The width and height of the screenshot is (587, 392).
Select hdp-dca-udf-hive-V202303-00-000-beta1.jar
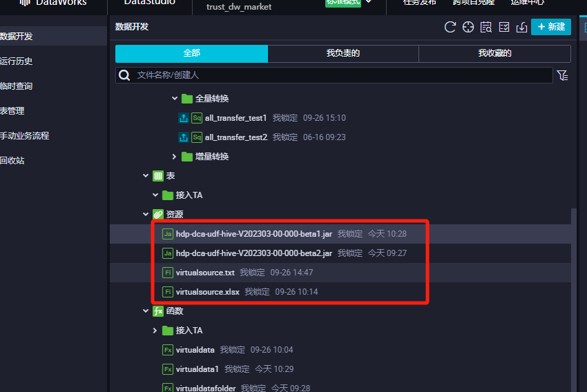point(254,234)
